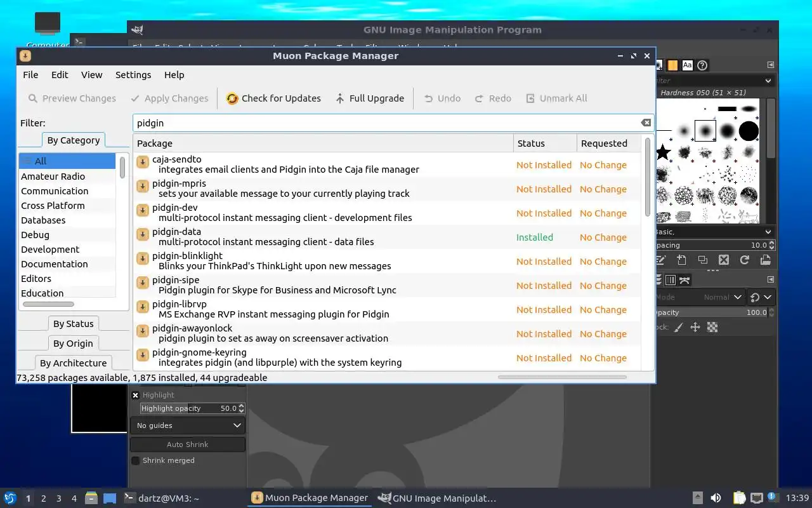
Task: Click Apply Changes in Muon toolbar
Action: 169,98
